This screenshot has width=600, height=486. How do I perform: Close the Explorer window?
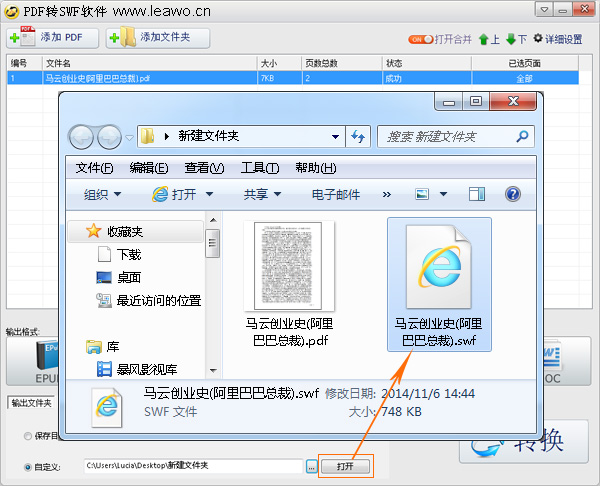pos(513,101)
